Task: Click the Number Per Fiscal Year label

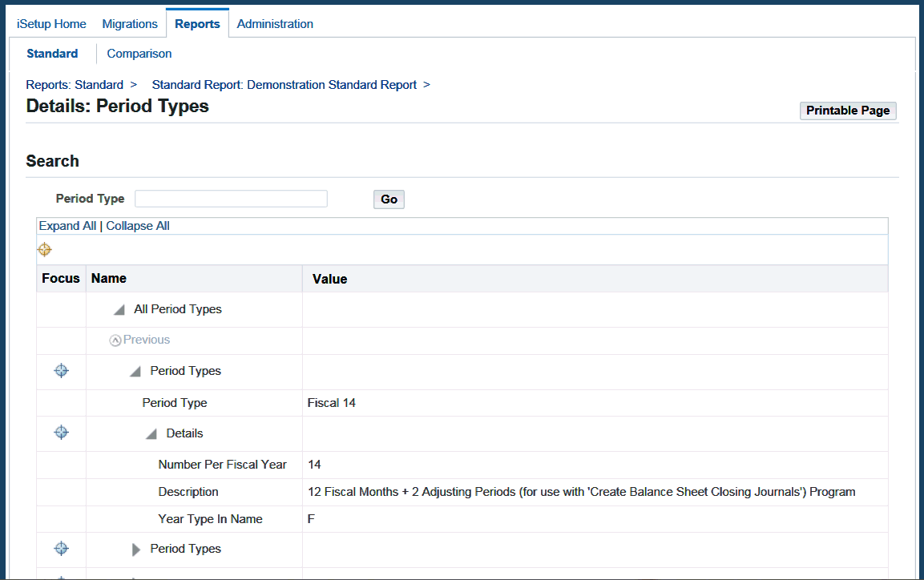Action: (222, 465)
